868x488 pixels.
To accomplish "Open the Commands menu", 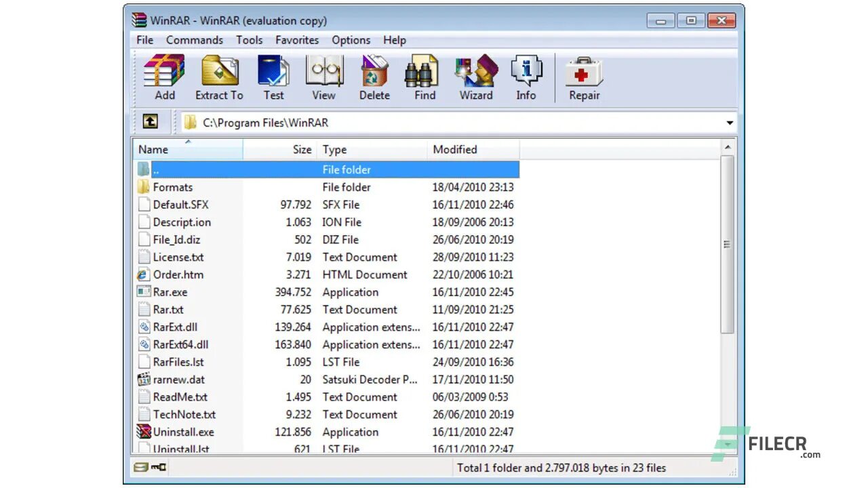I will (x=195, y=40).
